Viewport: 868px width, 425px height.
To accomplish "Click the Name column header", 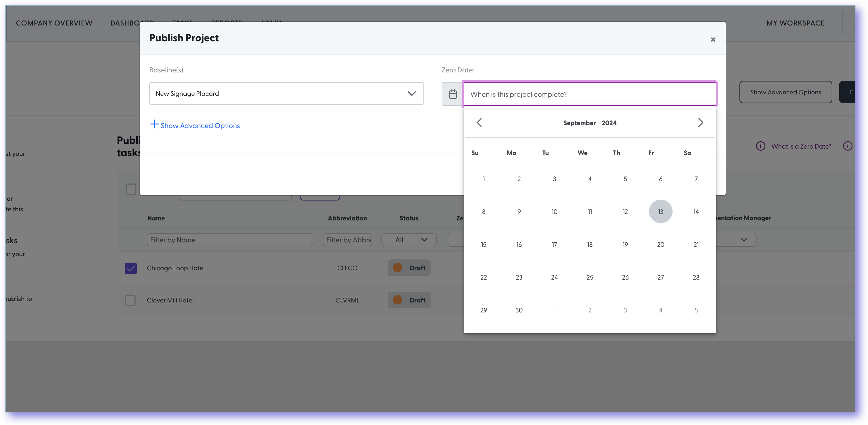I will (156, 218).
